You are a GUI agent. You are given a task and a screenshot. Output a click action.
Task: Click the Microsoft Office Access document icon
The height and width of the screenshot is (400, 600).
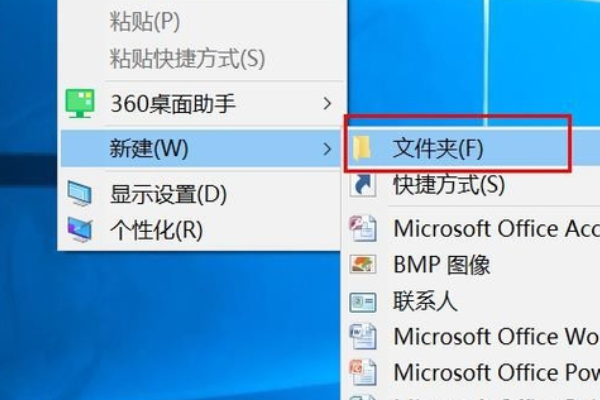point(363,228)
